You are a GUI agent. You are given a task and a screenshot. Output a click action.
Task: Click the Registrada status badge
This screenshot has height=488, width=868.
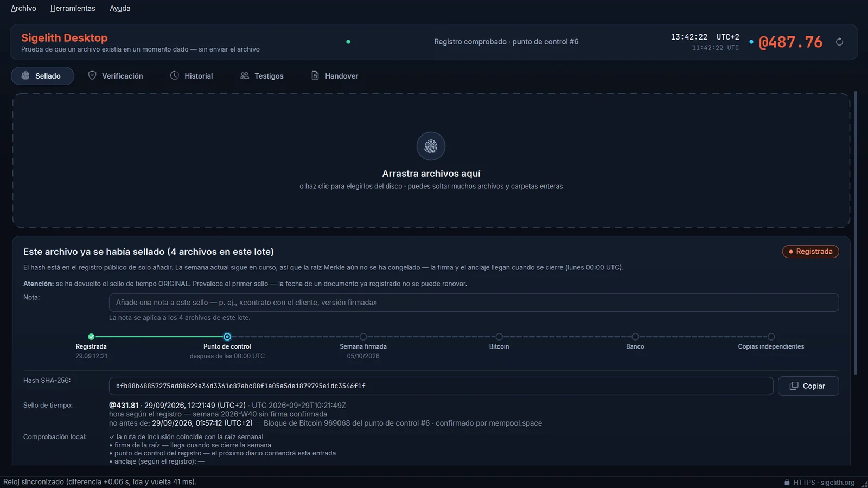click(x=810, y=252)
